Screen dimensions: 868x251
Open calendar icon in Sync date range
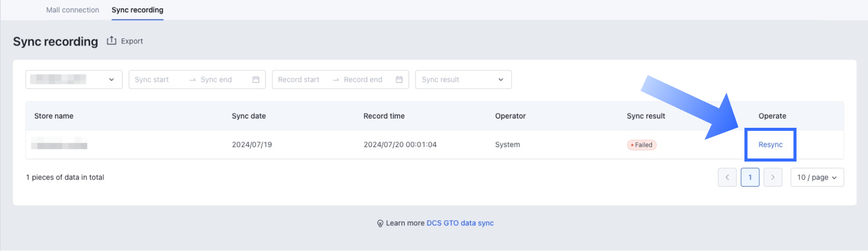tap(256, 80)
